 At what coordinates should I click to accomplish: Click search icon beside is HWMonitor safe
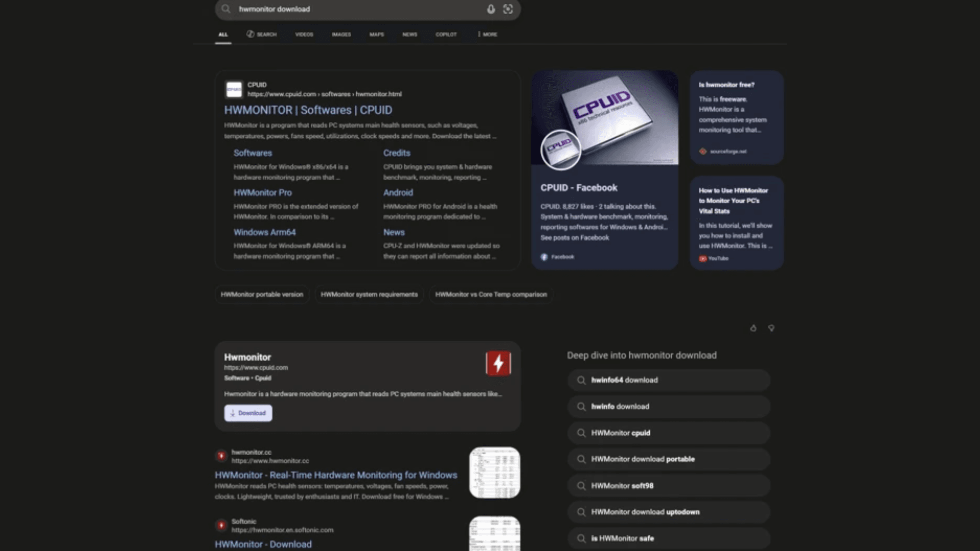click(581, 538)
